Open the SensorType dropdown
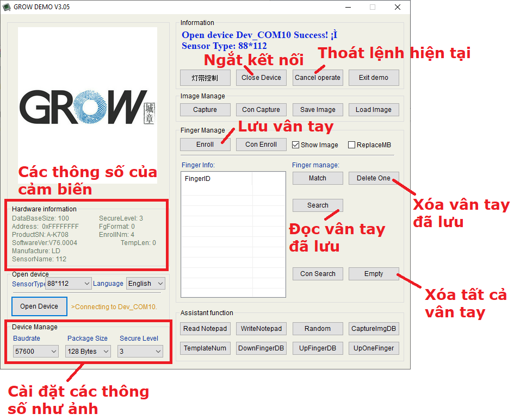514x420 pixels. (x=69, y=284)
